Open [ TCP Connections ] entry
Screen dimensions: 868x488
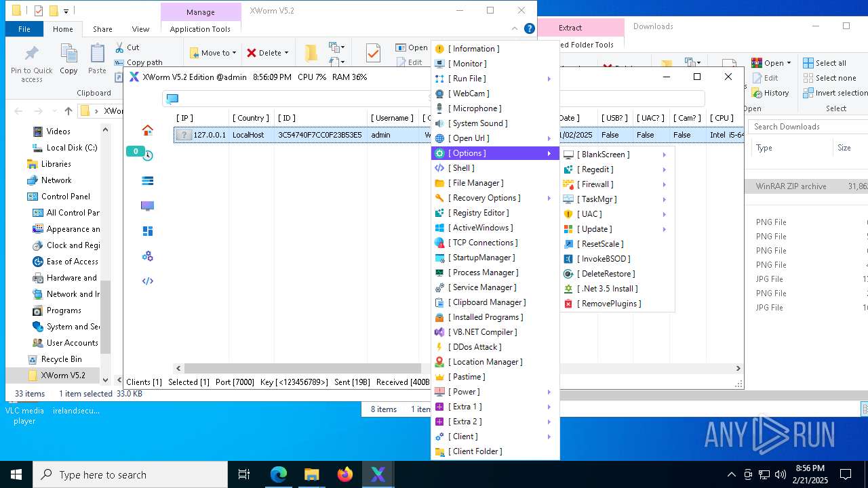click(x=495, y=243)
